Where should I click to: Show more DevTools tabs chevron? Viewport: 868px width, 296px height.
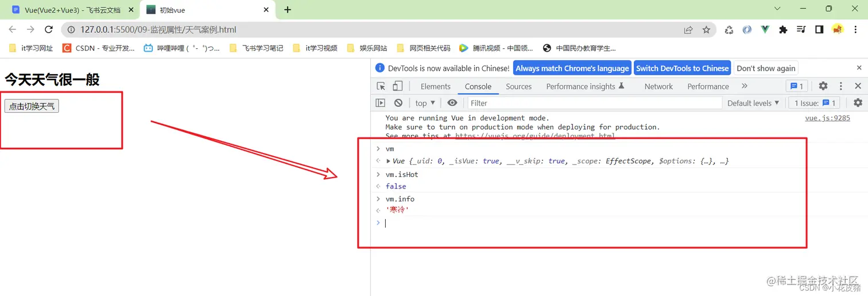(x=745, y=86)
